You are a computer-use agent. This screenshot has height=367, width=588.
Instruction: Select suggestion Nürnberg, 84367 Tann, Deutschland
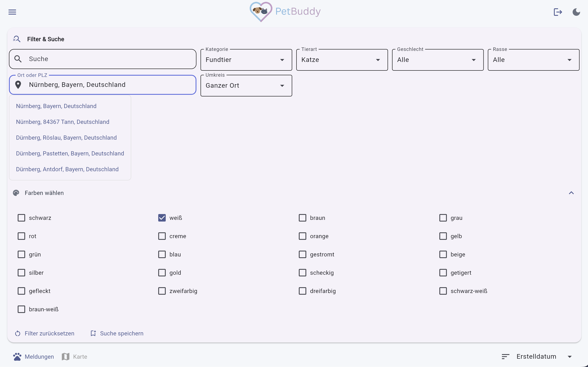pyautogui.click(x=63, y=122)
